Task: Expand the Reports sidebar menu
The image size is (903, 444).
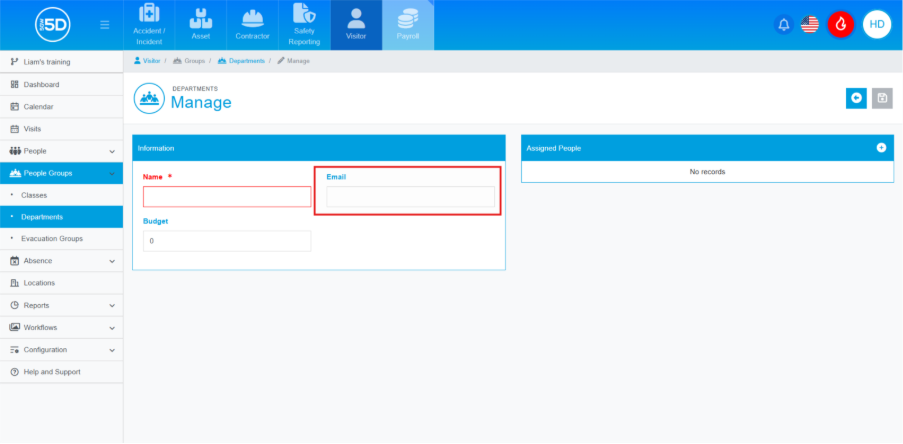Action: click(61, 305)
